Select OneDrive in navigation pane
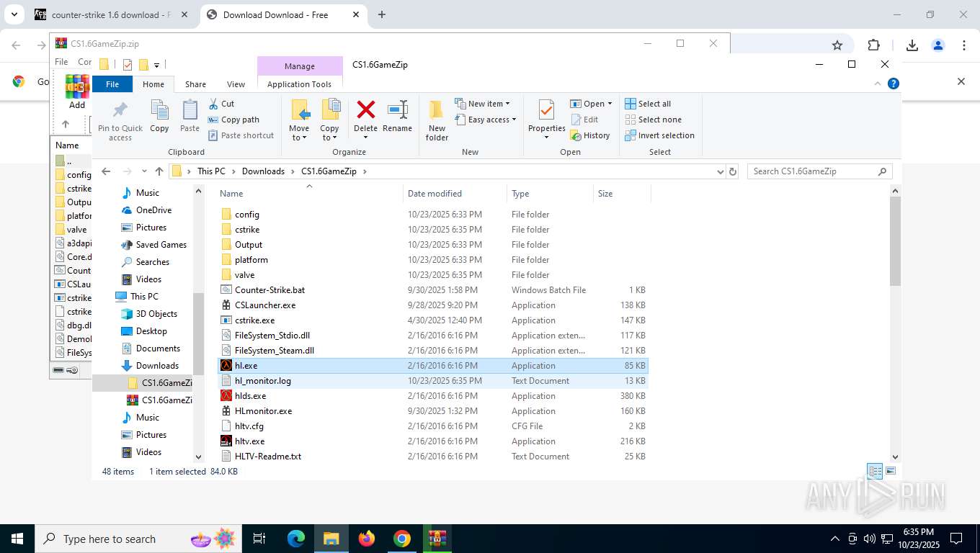 [153, 210]
